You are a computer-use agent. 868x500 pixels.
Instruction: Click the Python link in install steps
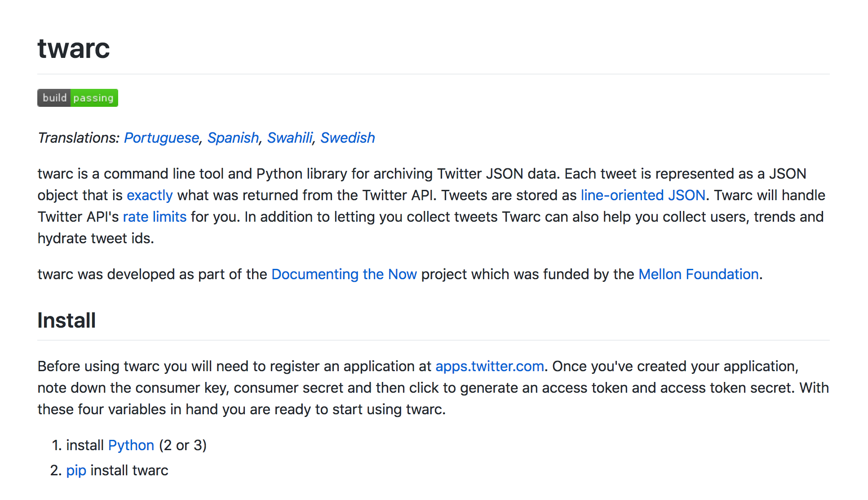pyautogui.click(x=131, y=445)
